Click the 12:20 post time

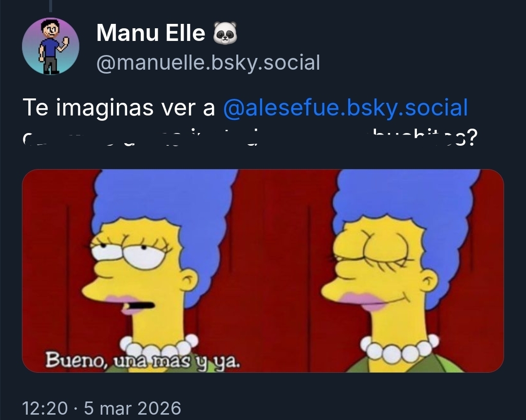click(x=45, y=408)
